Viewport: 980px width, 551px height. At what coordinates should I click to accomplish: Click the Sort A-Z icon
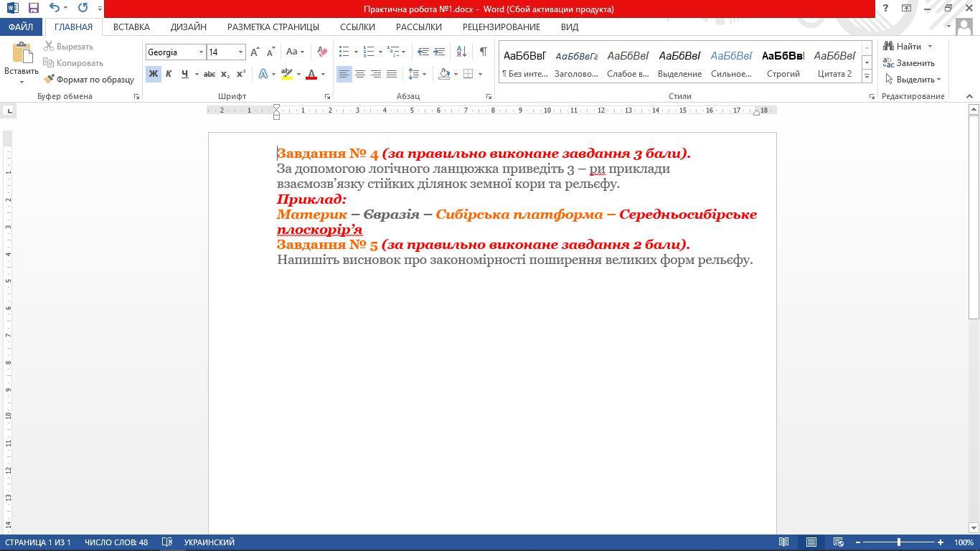pos(461,52)
